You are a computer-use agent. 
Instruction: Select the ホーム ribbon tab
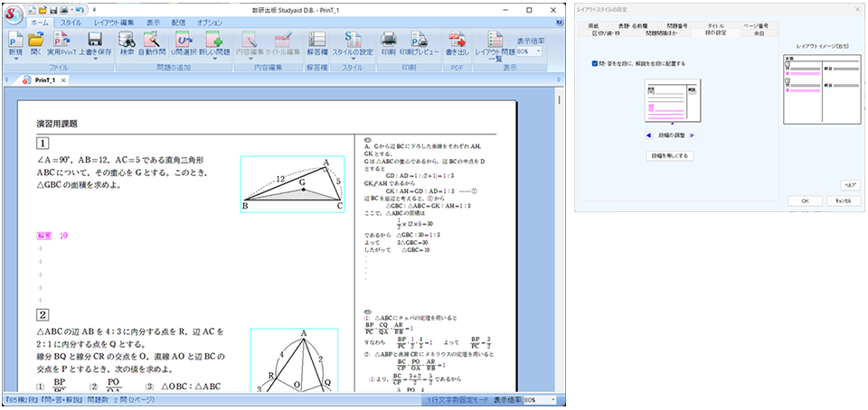pos(40,23)
